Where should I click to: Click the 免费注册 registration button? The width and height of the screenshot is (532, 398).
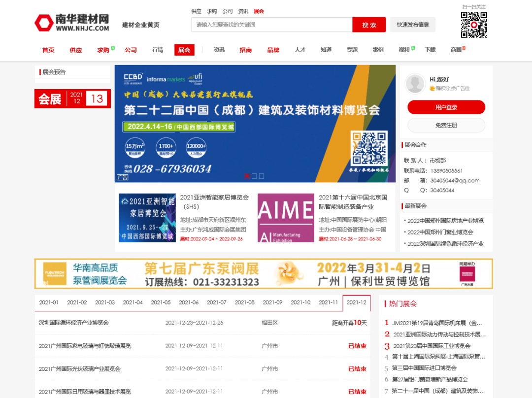446,125
